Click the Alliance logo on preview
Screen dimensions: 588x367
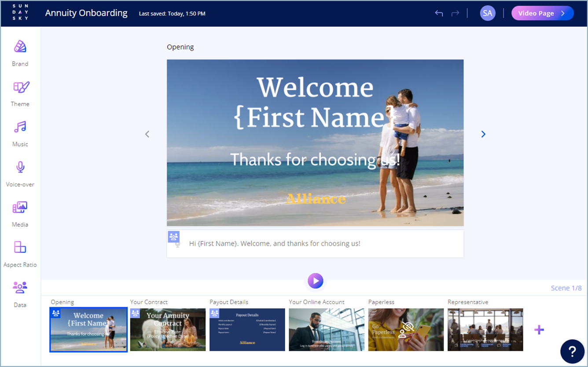(x=316, y=199)
